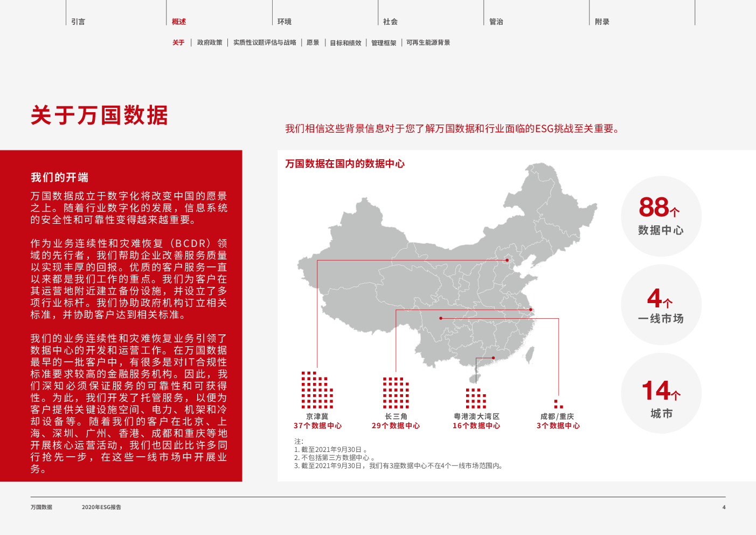Go to the 社会 section tab
The height and width of the screenshot is (535, 756).
(390, 22)
